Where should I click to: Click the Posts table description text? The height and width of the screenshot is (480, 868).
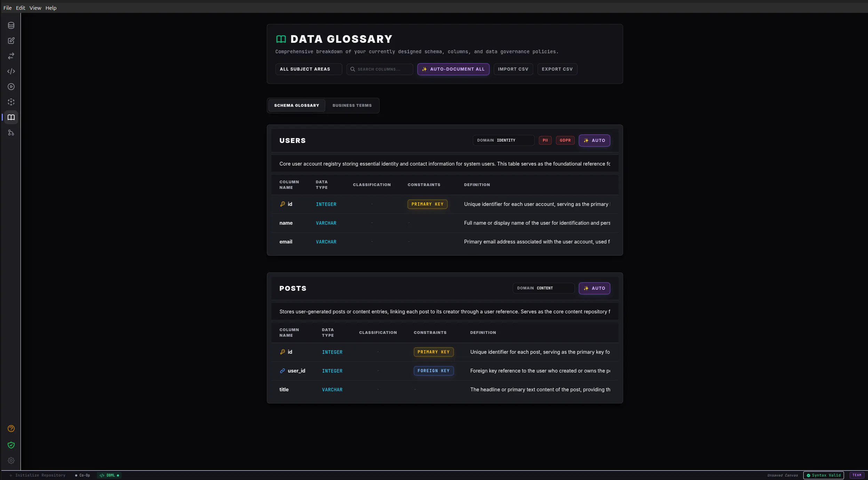[x=445, y=312]
